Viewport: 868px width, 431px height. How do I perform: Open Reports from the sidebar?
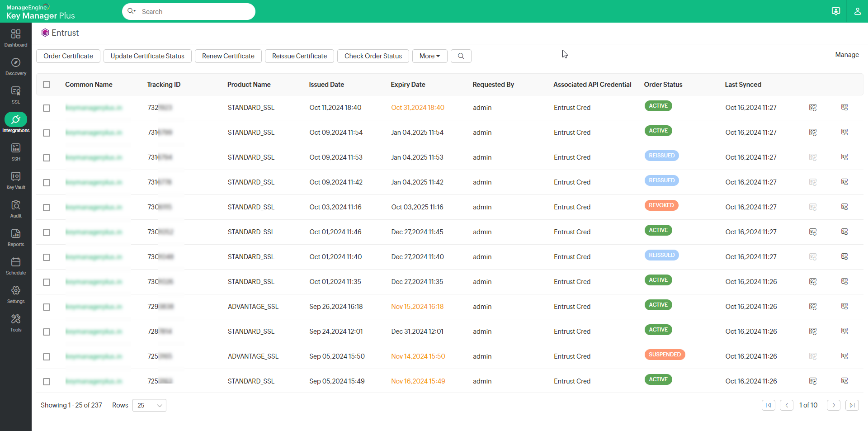point(16,236)
